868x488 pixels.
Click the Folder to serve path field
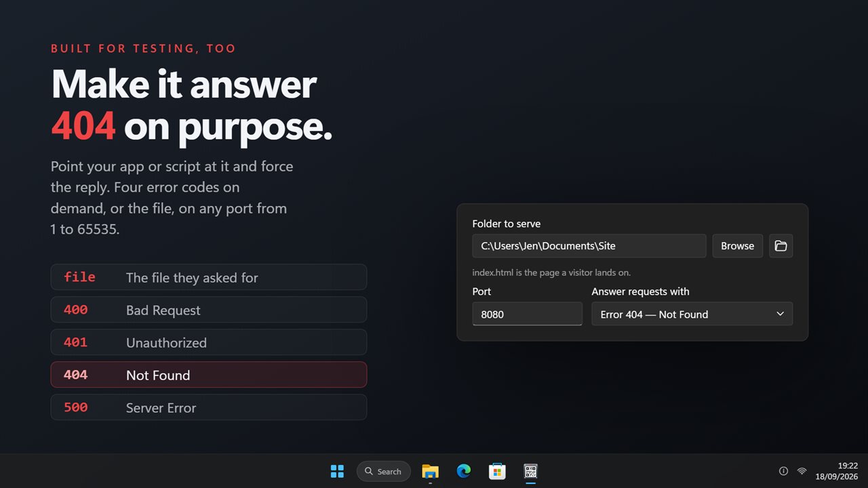589,246
